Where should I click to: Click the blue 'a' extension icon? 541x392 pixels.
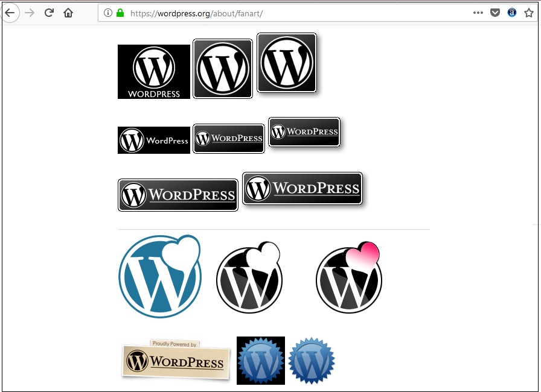pyautogui.click(x=512, y=13)
